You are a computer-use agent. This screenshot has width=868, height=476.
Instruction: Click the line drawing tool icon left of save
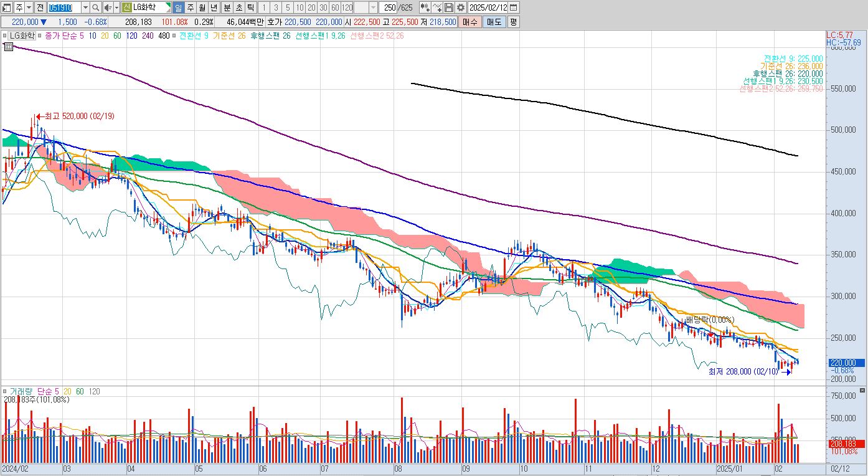point(436,7)
